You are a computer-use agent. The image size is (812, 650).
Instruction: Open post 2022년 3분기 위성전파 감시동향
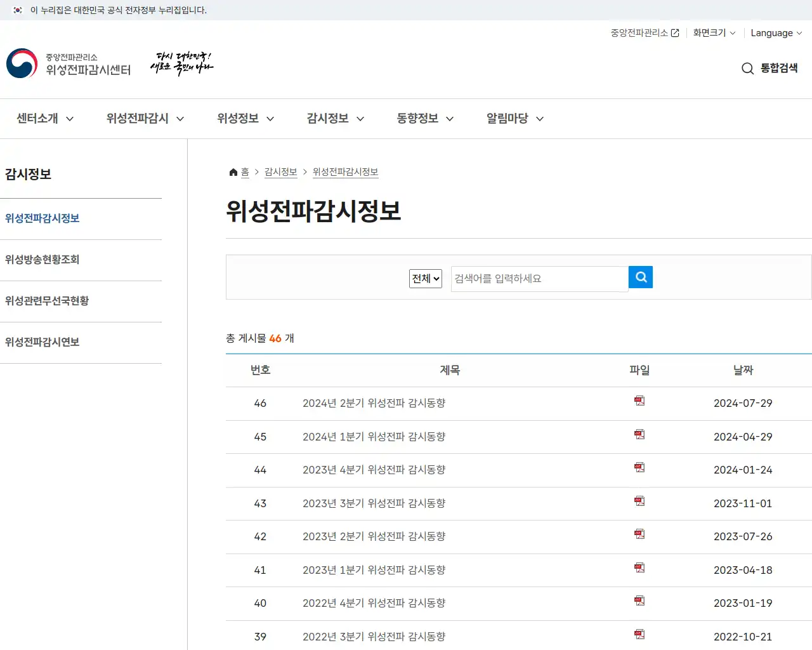click(374, 637)
